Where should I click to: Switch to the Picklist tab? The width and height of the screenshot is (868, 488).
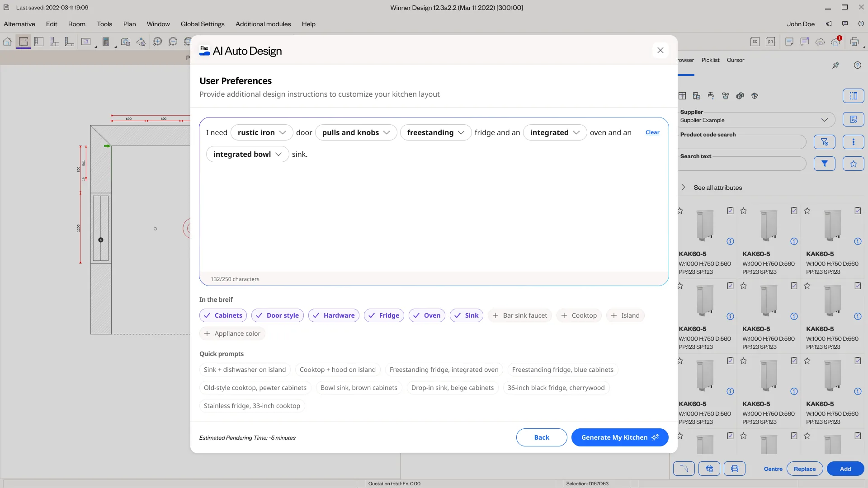tap(710, 60)
